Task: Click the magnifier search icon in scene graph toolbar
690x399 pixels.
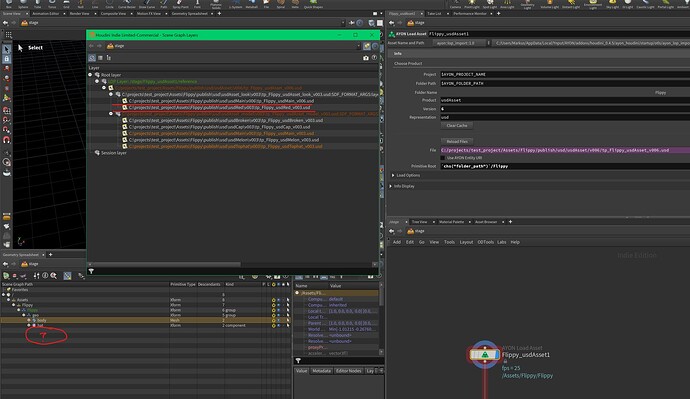Action: click(54, 276)
